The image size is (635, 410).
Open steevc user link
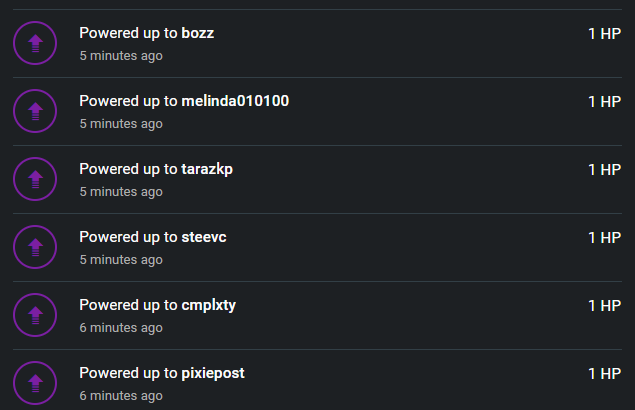[x=204, y=237]
